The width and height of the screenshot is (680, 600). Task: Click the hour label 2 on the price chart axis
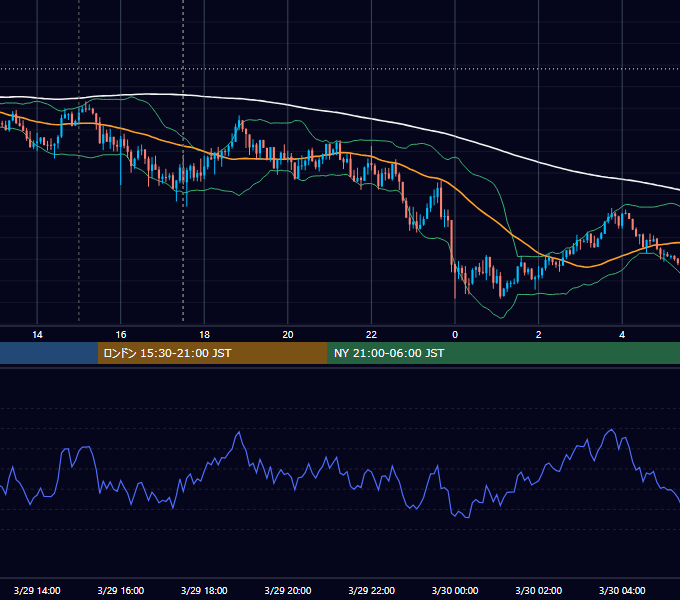(x=539, y=335)
